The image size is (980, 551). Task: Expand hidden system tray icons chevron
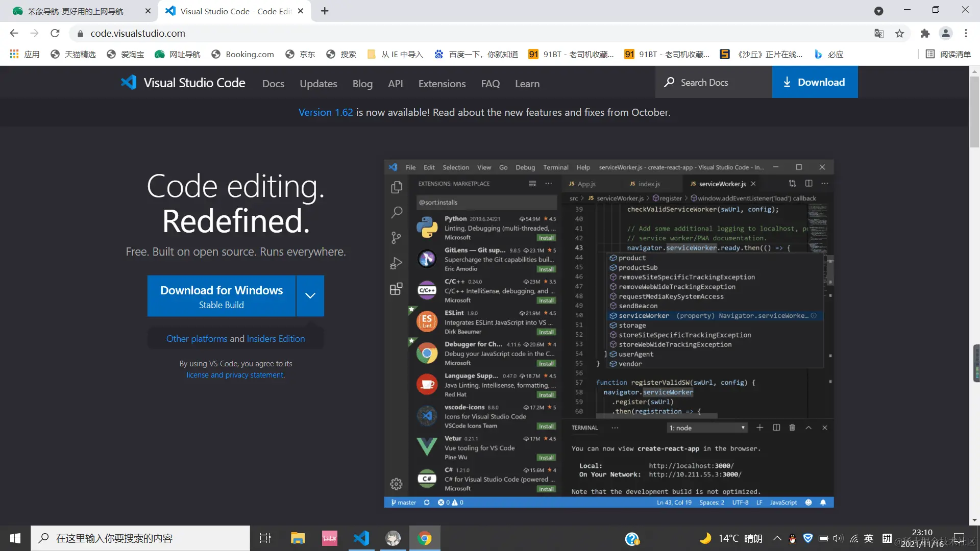pos(777,538)
